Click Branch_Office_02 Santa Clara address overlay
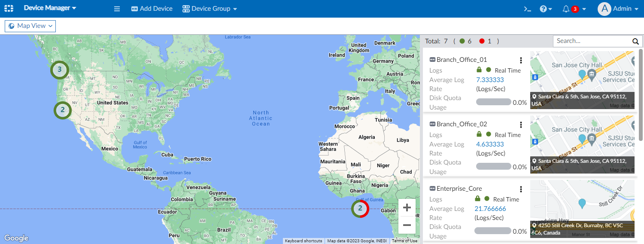644x244 pixels. tap(582, 165)
